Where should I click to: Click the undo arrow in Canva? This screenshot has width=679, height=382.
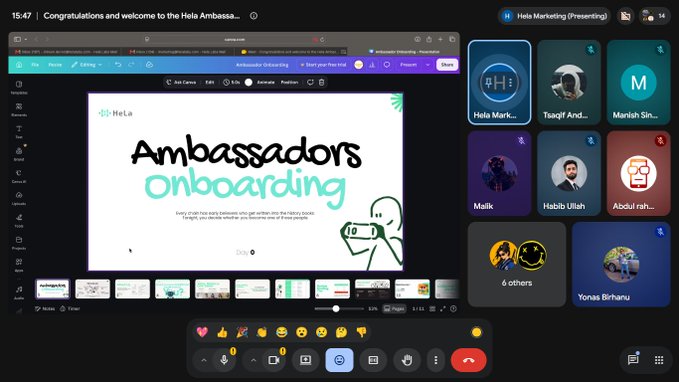[x=118, y=65]
